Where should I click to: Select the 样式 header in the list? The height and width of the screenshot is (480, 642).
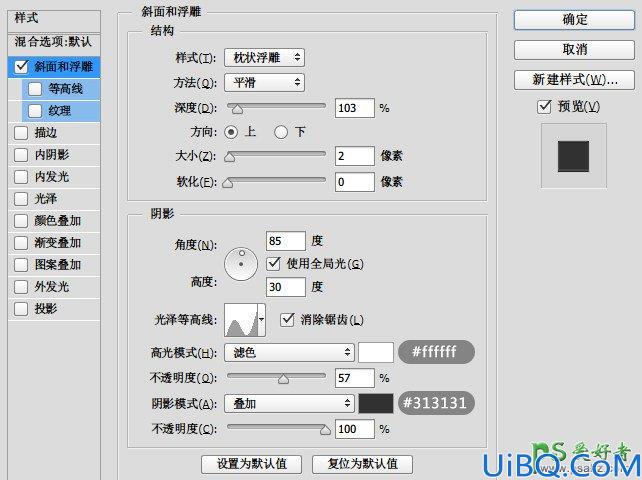[x=54, y=19]
